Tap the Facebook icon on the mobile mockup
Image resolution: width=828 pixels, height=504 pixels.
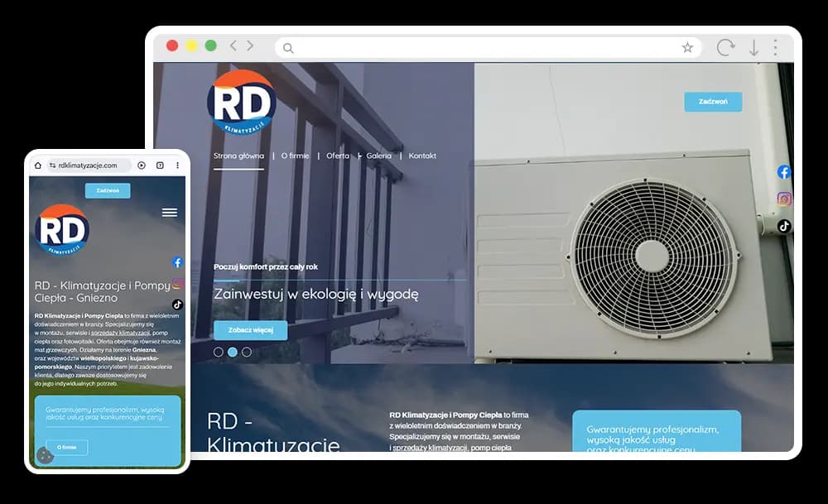pyautogui.click(x=176, y=262)
